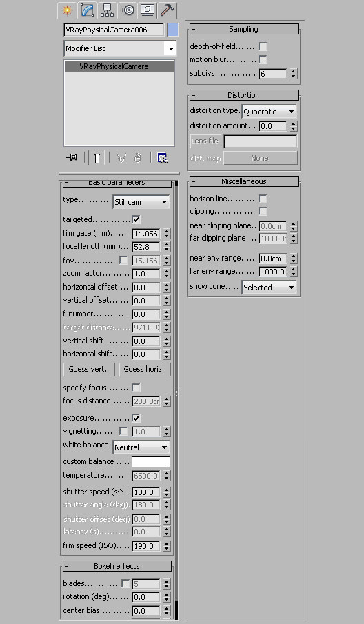
Task: Open the Hierarchy panel tab
Action: 107,10
